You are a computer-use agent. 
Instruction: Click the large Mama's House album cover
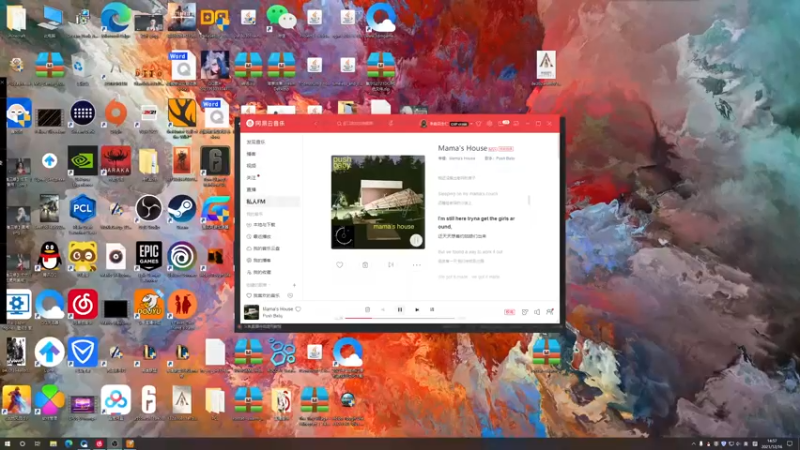point(378,202)
